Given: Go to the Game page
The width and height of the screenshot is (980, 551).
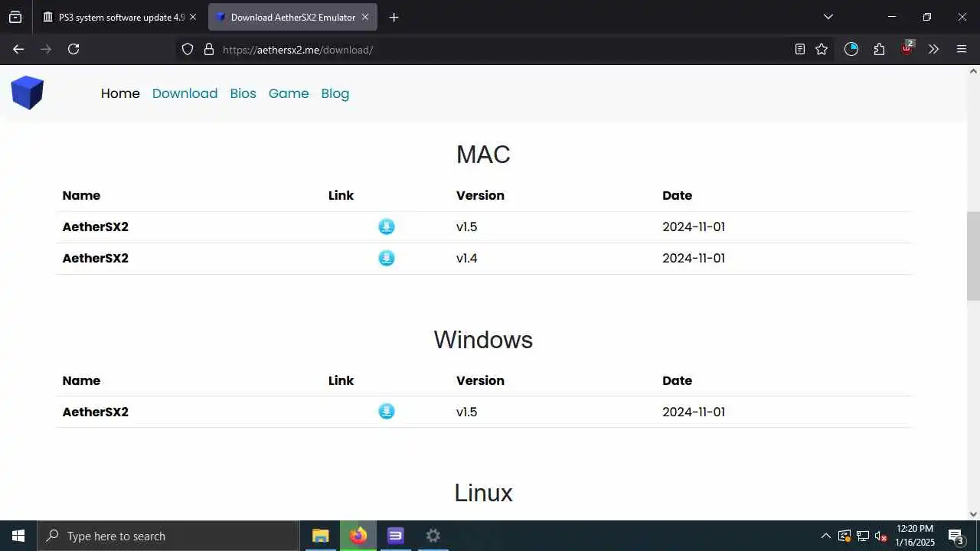Looking at the screenshot, I should click(x=289, y=93).
